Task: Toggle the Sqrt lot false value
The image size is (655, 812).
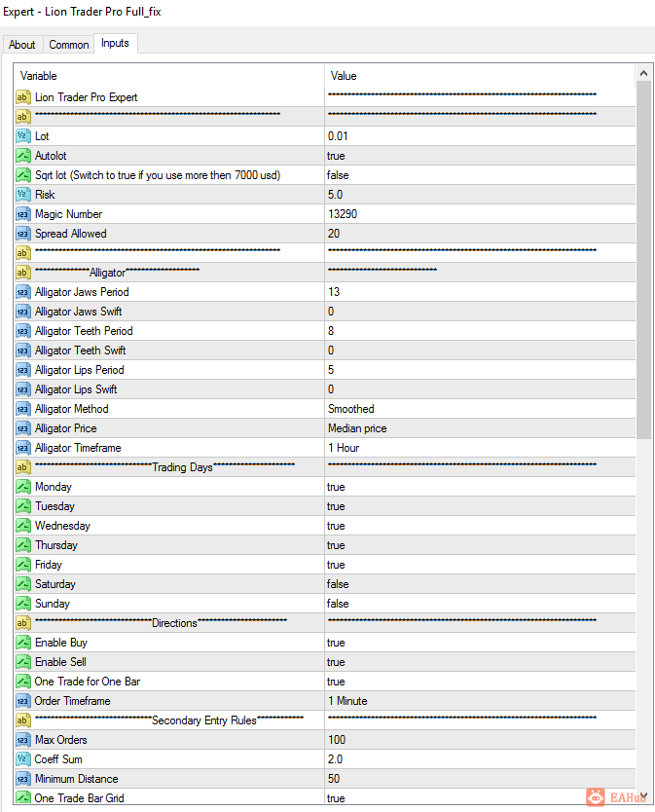Action: pyautogui.click(x=480, y=175)
